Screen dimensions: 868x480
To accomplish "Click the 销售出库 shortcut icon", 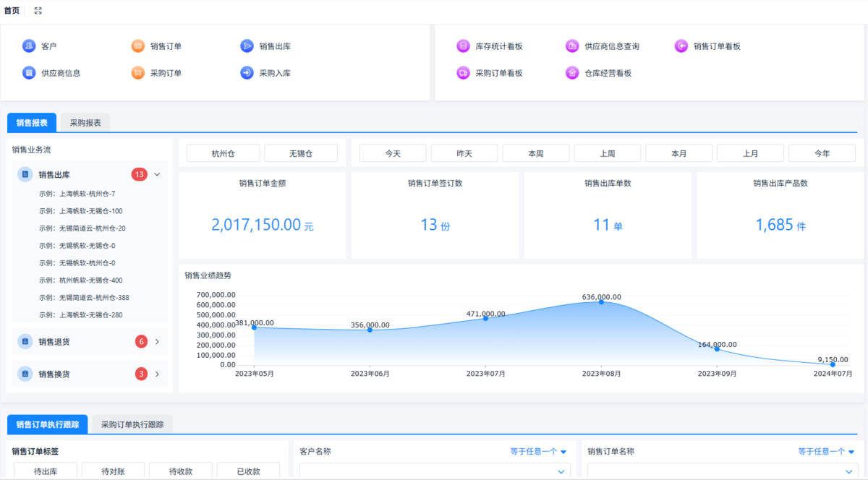I will click(247, 46).
